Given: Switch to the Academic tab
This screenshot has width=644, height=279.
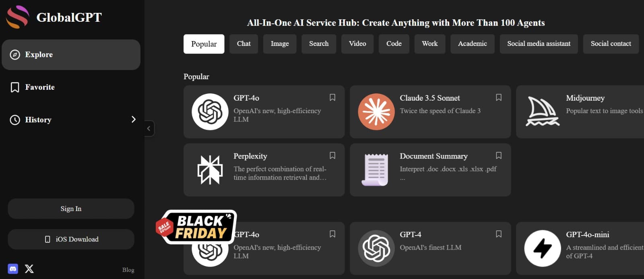Looking at the screenshot, I should pyautogui.click(x=473, y=44).
